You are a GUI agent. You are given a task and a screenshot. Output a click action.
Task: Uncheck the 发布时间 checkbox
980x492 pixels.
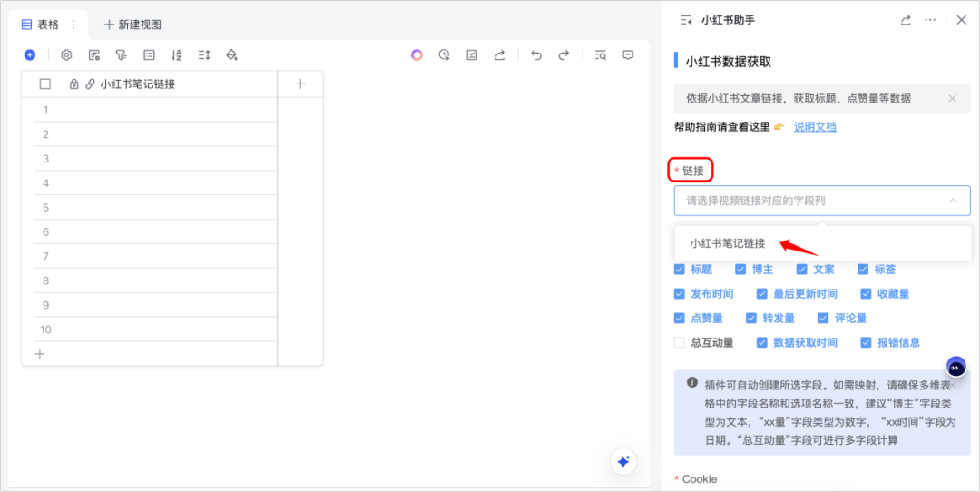tap(680, 294)
